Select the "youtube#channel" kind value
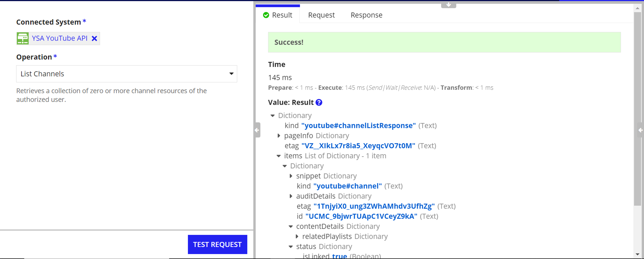The image size is (644, 259). pyautogui.click(x=347, y=186)
